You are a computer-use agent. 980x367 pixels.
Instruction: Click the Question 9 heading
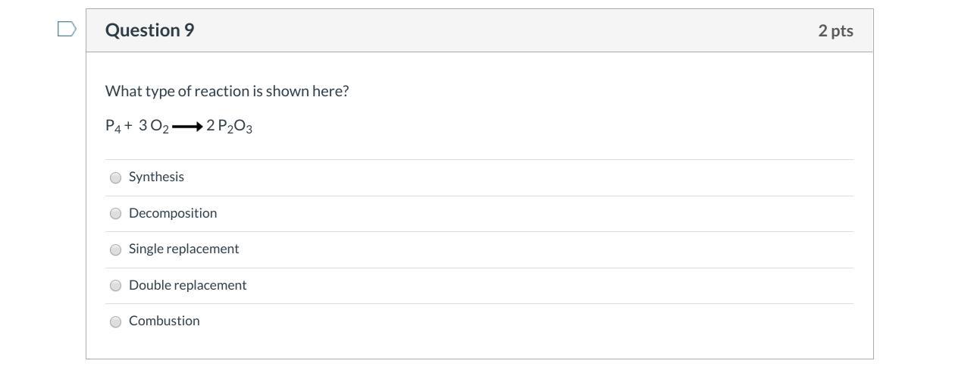coord(149,30)
